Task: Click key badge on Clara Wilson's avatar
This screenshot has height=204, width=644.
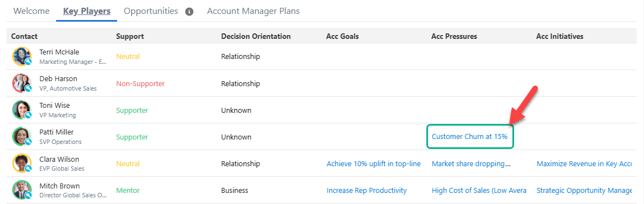Action: 28,169
